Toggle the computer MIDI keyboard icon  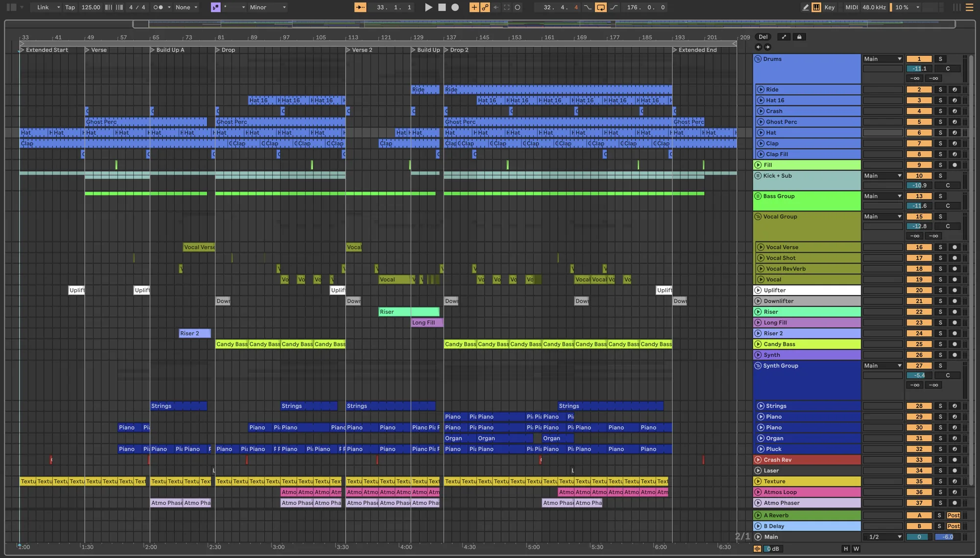[816, 7]
